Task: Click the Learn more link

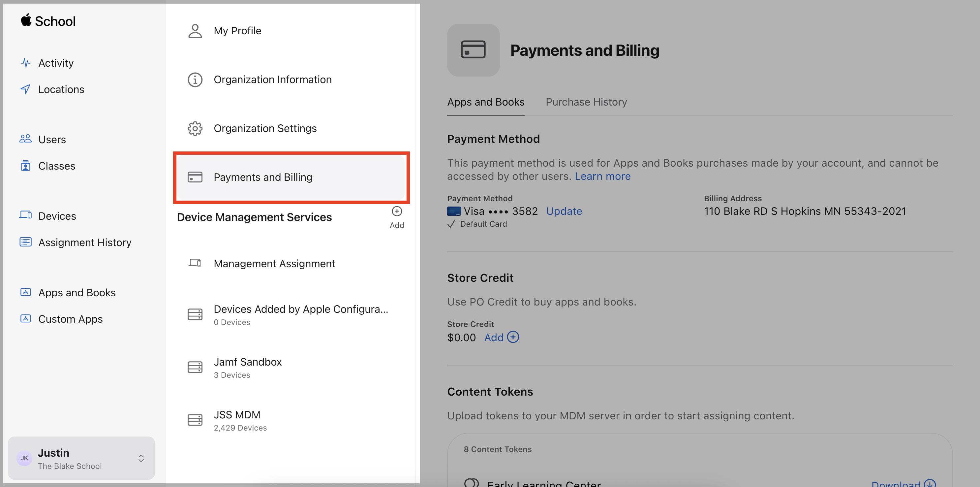Action: click(603, 176)
